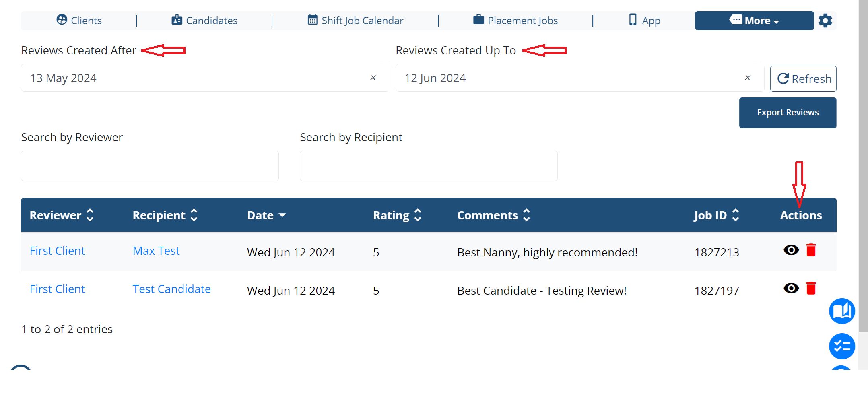Clear the Reviews Created After date

coord(373,78)
